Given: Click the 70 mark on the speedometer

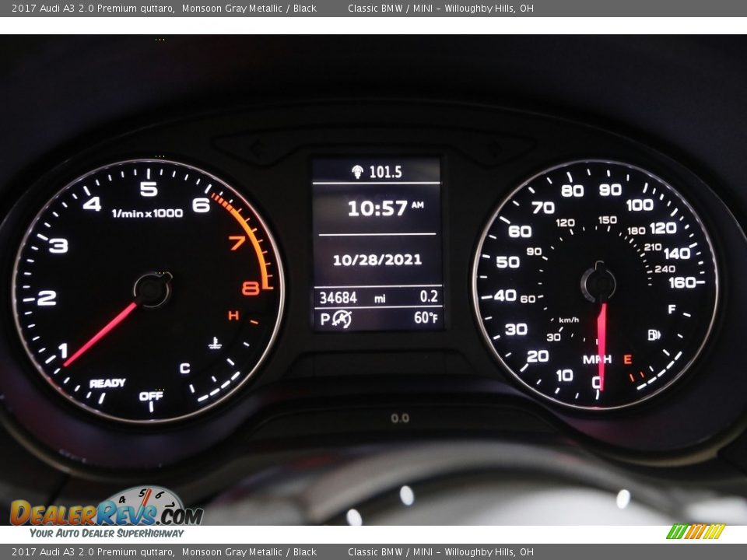Looking at the screenshot, I should point(543,208).
